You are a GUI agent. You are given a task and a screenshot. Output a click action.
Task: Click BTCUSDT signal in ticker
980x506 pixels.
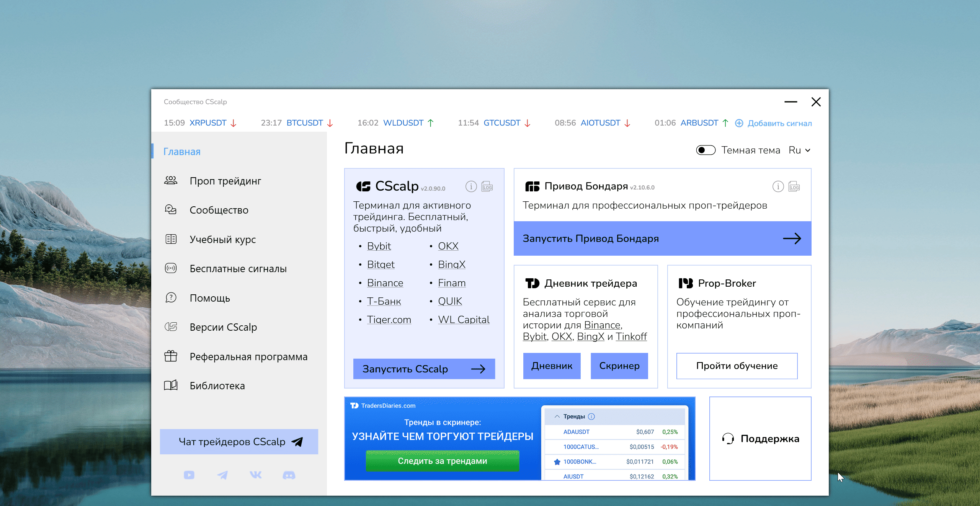(305, 123)
